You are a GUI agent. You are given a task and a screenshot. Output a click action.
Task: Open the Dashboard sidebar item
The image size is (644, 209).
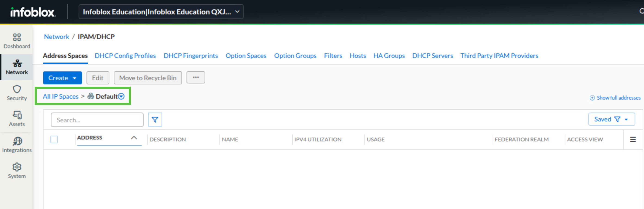coord(17,41)
